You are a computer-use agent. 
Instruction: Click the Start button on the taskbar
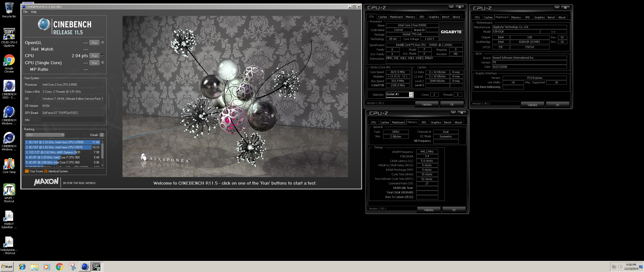tap(7, 267)
